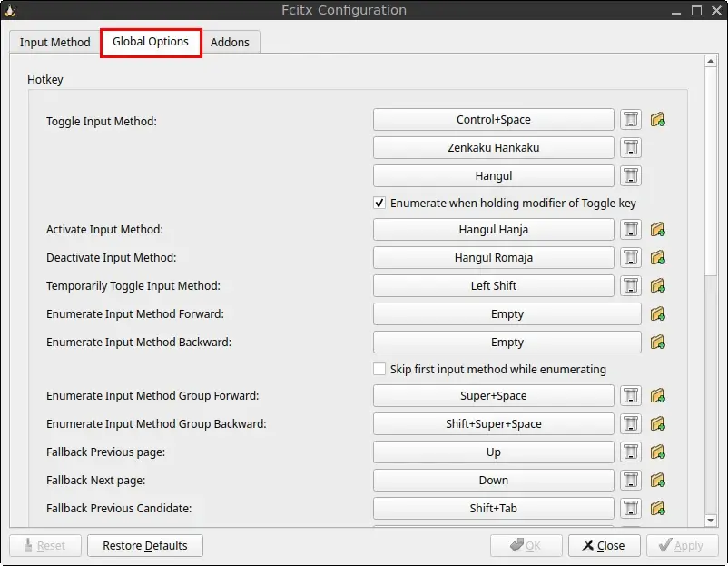Add a Temporarily Toggle Input Method hotkey

(657, 286)
